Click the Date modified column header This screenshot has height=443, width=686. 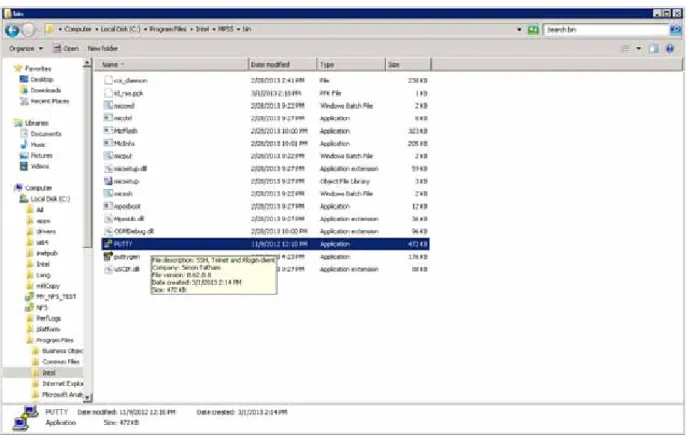coord(282,65)
